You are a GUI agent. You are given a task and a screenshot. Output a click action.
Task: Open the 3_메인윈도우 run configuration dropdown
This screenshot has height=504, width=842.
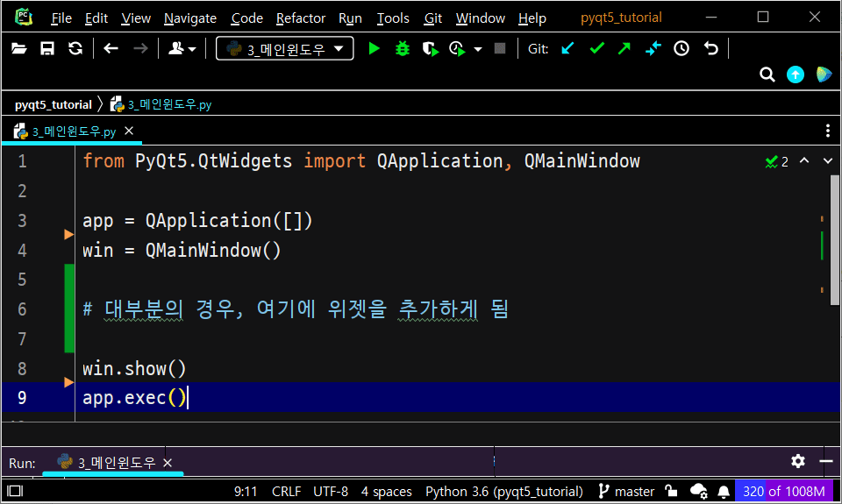click(x=284, y=49)
